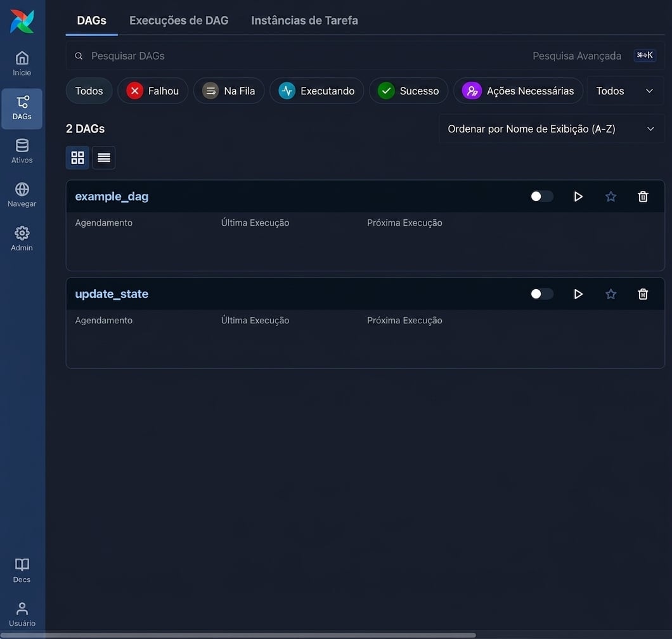The image size is (672, 639).
Task: Trigger update_state with play icon
Action: [578, 294]
